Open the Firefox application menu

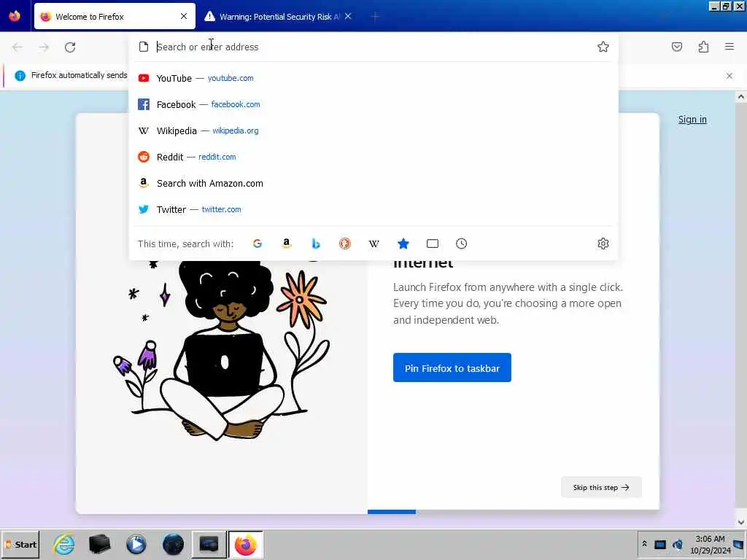coord(729,47)
